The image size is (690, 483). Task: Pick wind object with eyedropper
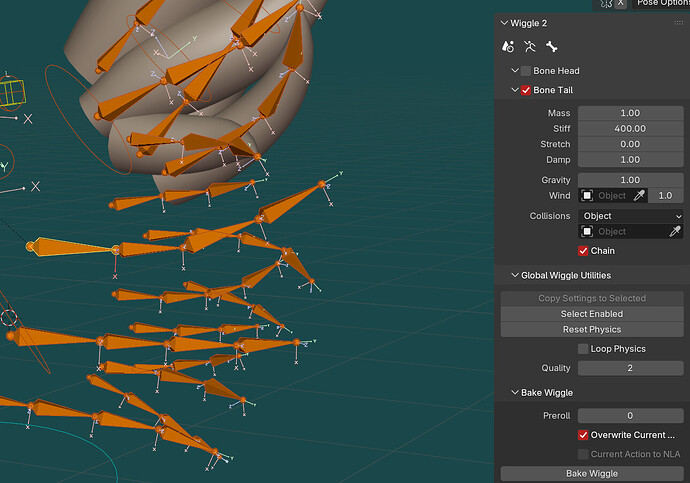pos(639,195)
